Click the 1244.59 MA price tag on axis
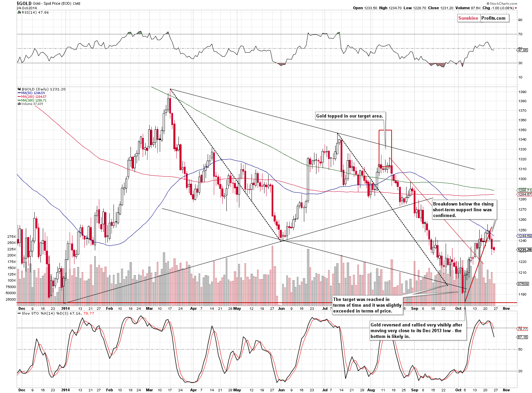Image resolution: width=532 pixels, height=393 pixels. pos(525,236)
